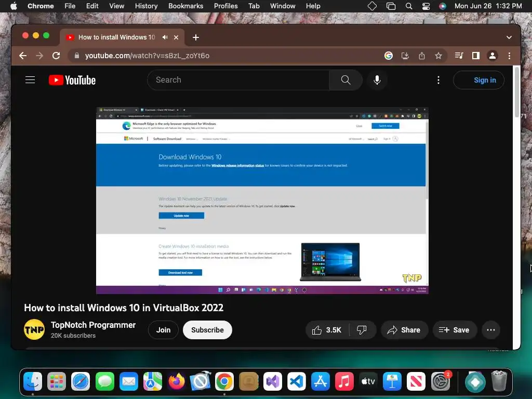
Task: Share this video
Action: pos(404,330)
